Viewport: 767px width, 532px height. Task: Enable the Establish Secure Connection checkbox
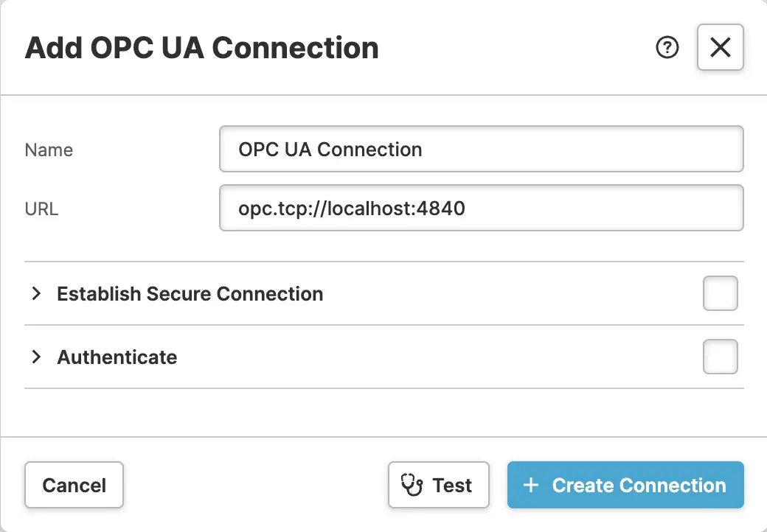tap(720, 294)
